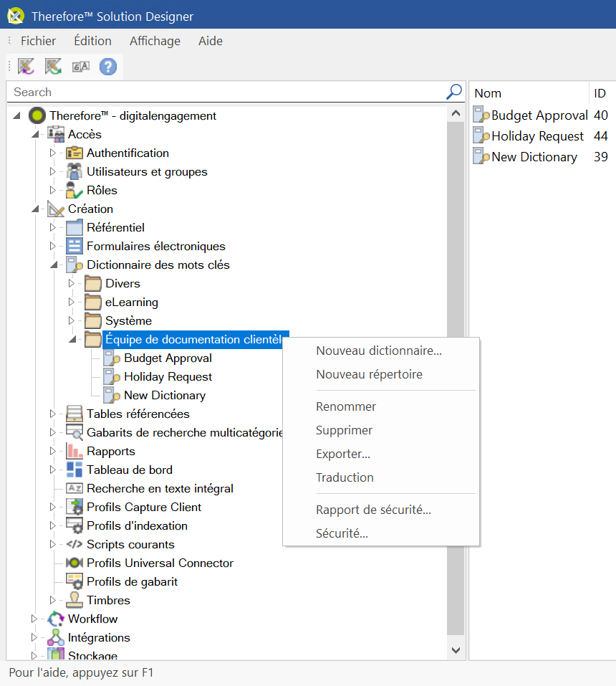The image size is (616, 686).
Task: Select the Translation toolbar icon
Action: [x=79, y=66]
